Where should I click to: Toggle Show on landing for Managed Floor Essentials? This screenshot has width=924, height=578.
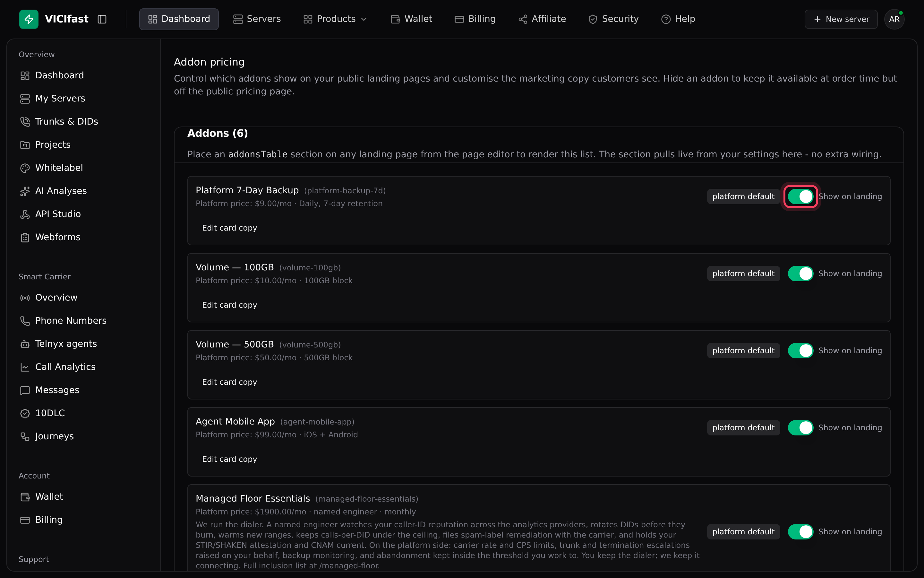800,532
